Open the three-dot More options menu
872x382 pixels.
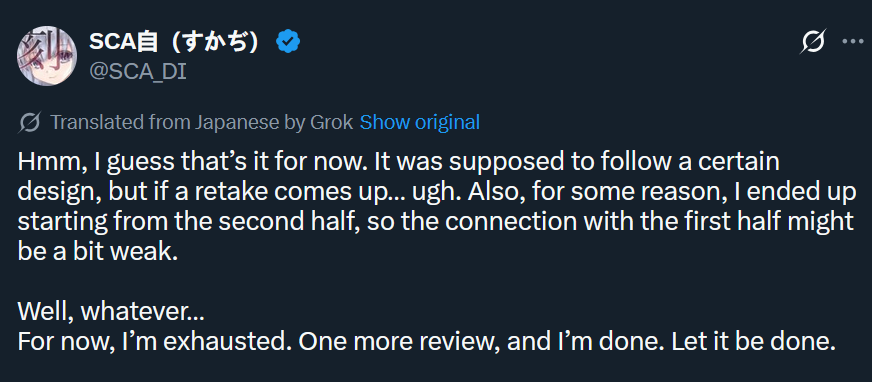tap(853, 42)
